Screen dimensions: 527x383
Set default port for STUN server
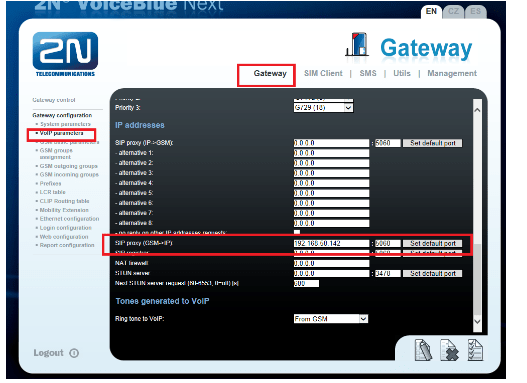pos(433,273)
